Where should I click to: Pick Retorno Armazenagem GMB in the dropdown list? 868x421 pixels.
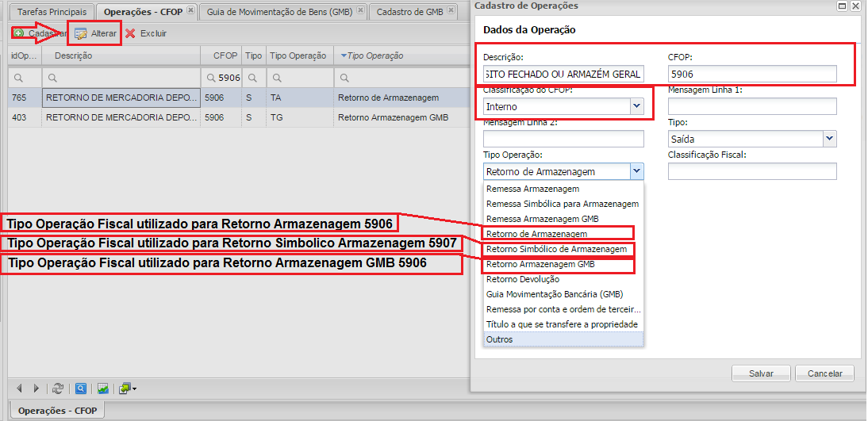point(563,265)
